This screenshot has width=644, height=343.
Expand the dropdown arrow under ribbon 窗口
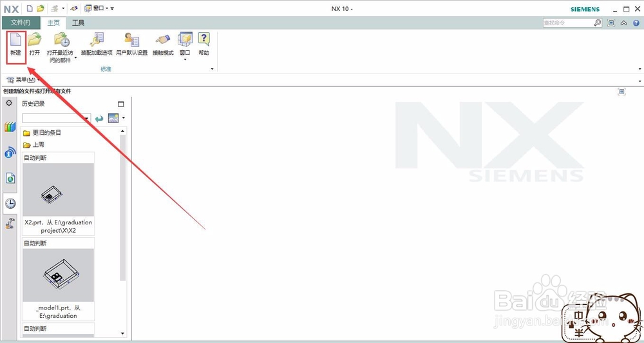[x=185, y=59]
